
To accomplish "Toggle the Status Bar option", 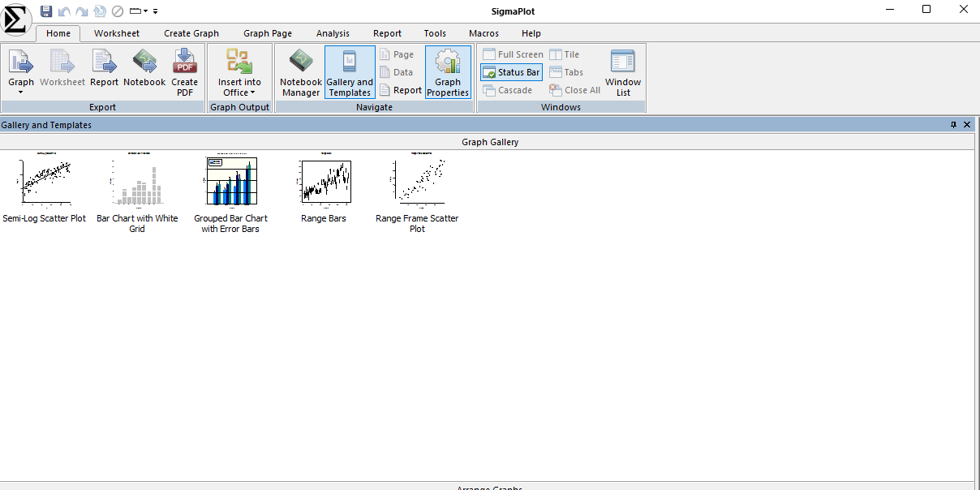I will coord(511,72).
